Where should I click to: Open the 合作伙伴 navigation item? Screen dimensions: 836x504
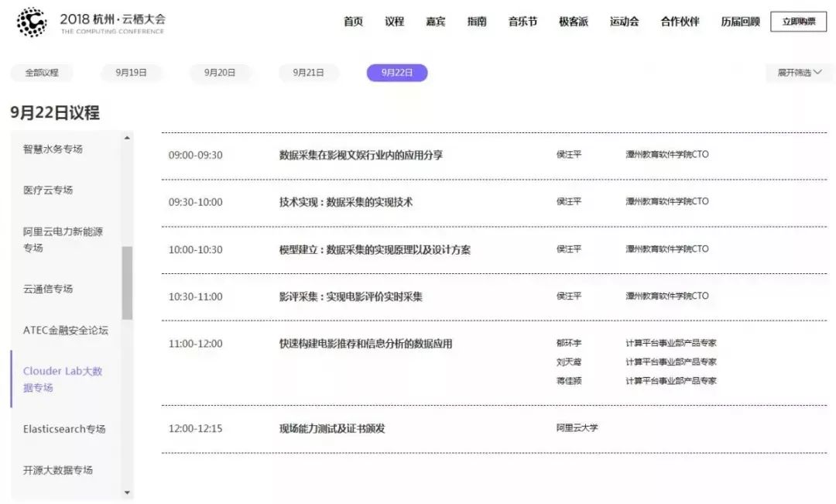(x=680, y=22)
